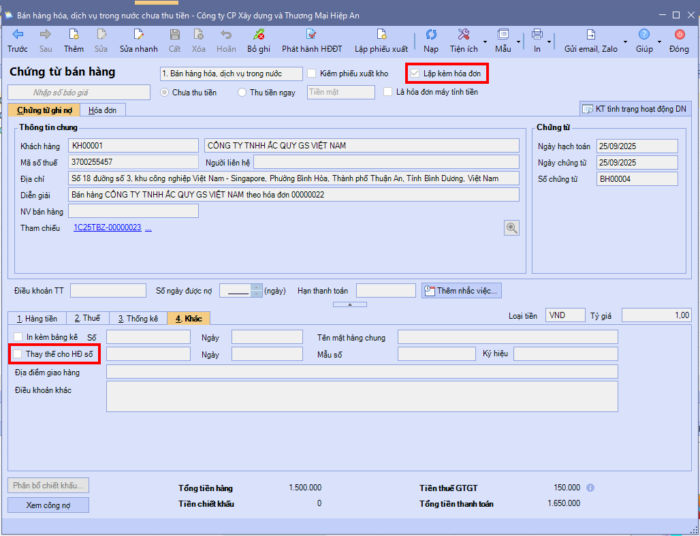Click the Điều khoản khác text area
Image resolution: width=700 pixels, height=536 pixels.
360,396
